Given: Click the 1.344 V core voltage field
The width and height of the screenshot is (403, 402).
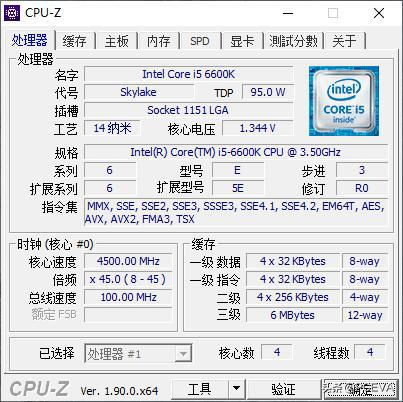Looking at the screenshot, I should click(258, 128).
